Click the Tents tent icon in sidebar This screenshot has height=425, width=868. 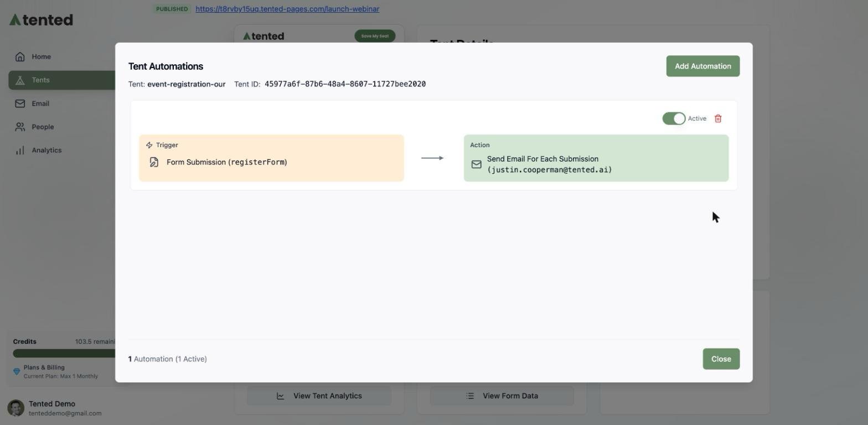(x=20, y=80)
